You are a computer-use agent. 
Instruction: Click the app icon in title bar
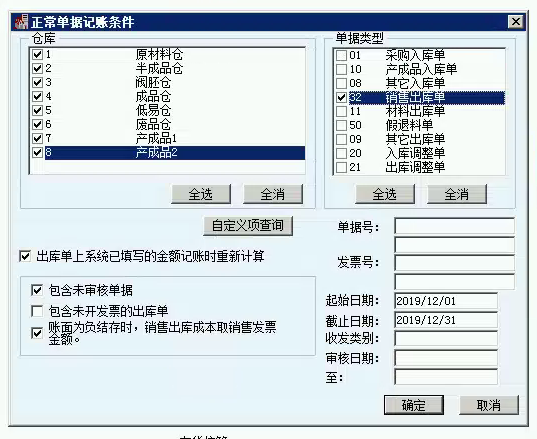point(21,22)
